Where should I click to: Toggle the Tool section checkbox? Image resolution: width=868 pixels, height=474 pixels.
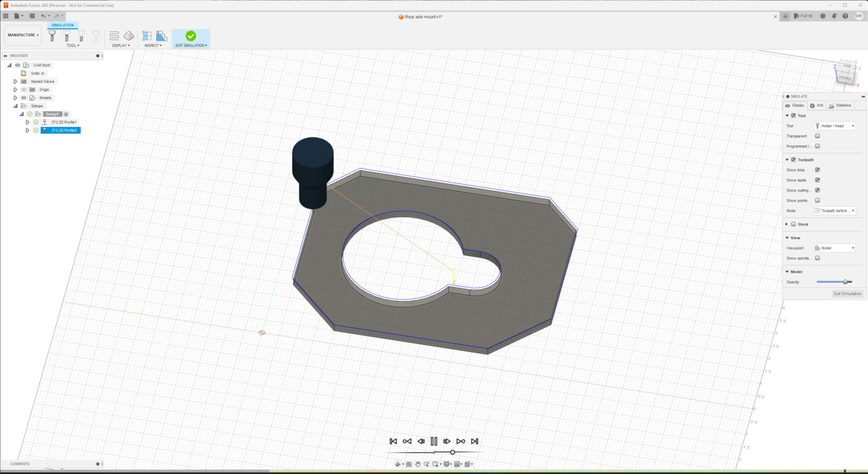[x=793, y=115]
